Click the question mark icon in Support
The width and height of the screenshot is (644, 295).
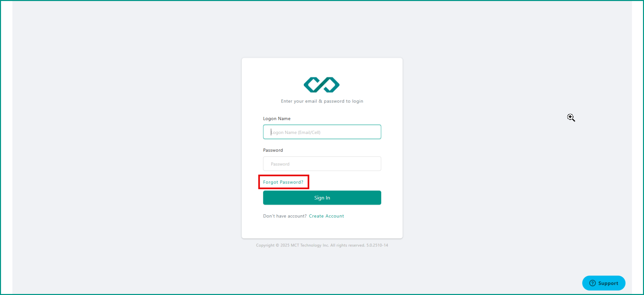click(x=592, y=283)
